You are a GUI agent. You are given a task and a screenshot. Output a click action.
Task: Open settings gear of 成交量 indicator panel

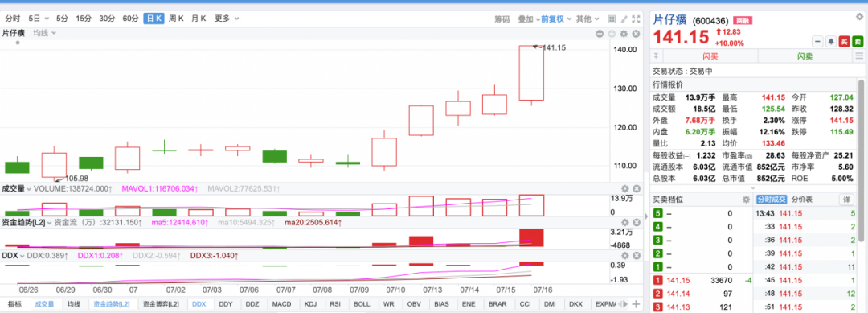[625, 188]
